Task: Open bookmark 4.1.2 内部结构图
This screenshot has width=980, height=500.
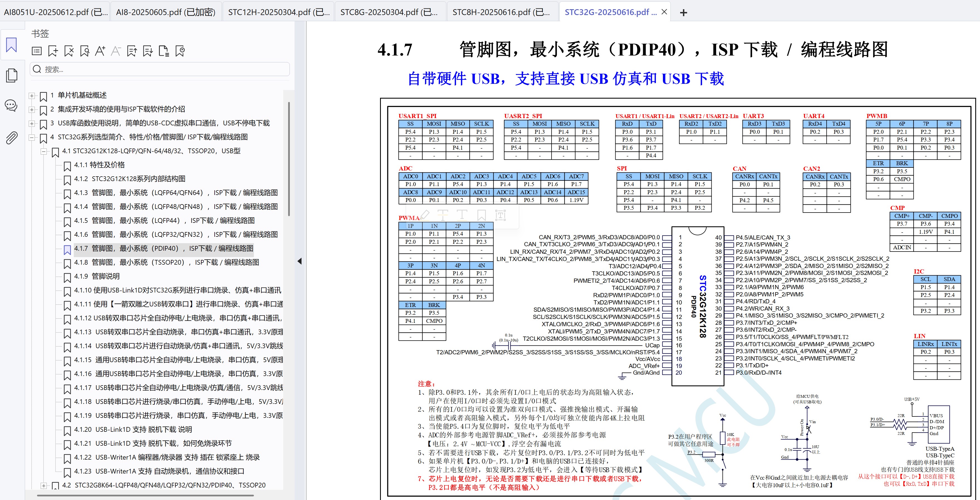Action: (130, 179)
